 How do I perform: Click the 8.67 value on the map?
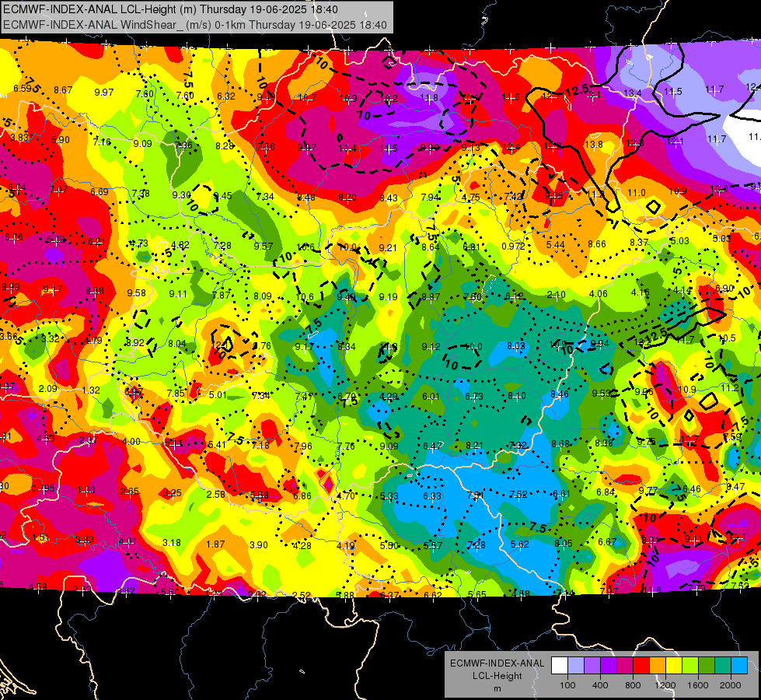pyautogui.click(x=63, y=90)
